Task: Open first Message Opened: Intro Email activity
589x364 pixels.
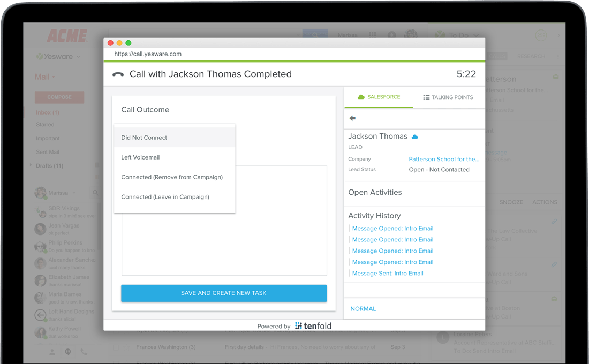Action: [x=392, y=229]
